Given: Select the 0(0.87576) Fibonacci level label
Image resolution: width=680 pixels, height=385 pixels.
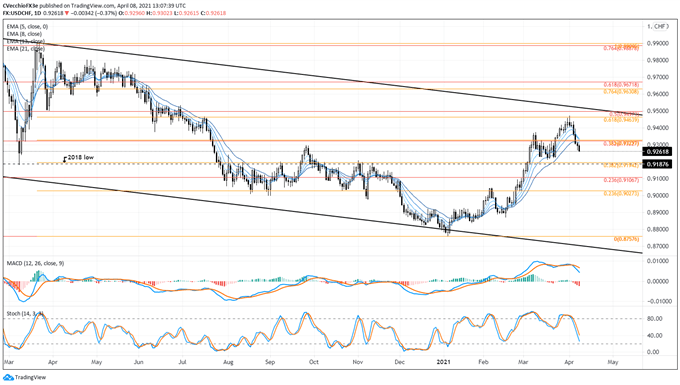Looking at the screenshot, I should click(626, 239).
